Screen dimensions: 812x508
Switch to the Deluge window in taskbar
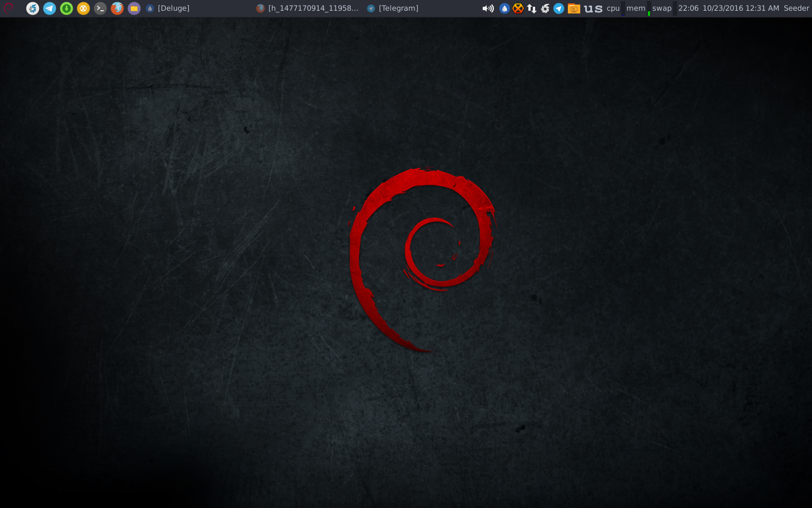point(168,8)
